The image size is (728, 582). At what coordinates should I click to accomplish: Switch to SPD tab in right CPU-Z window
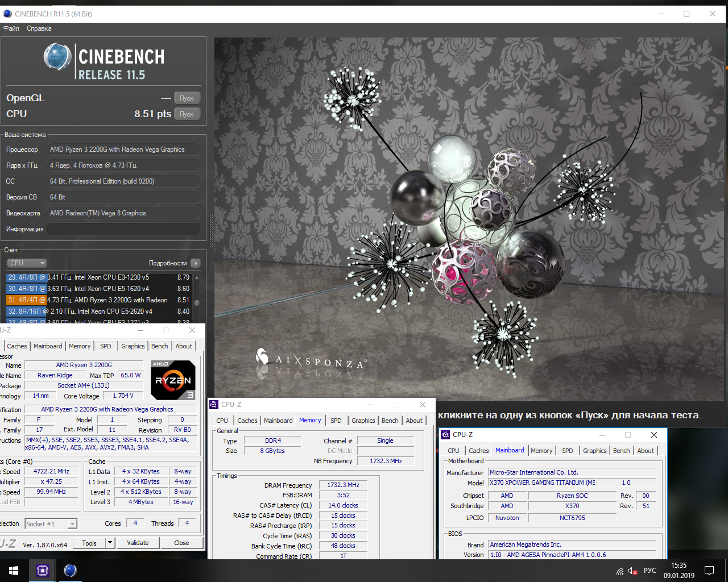click(568, 451)
